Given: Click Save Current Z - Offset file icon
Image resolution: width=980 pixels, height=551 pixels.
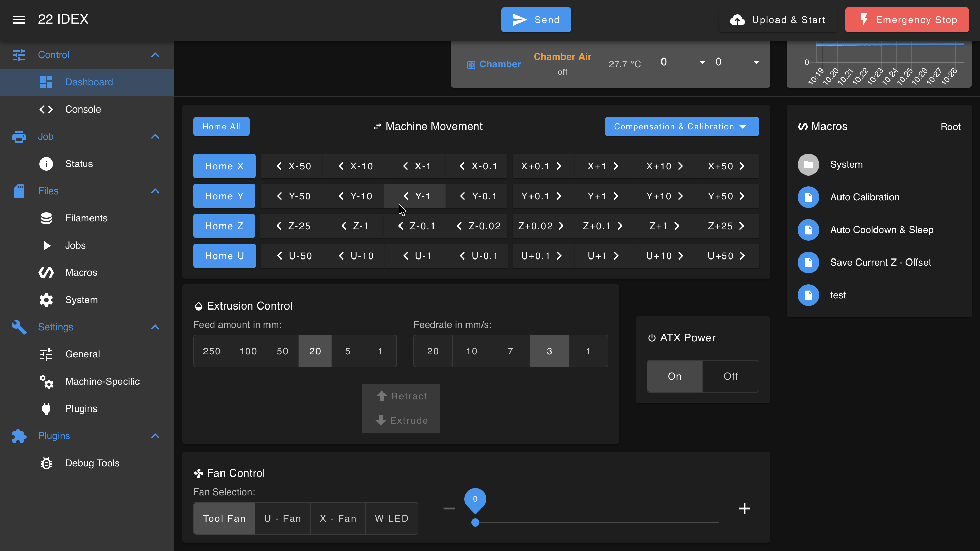Looking at the screenshot, I should click(808, 263).
